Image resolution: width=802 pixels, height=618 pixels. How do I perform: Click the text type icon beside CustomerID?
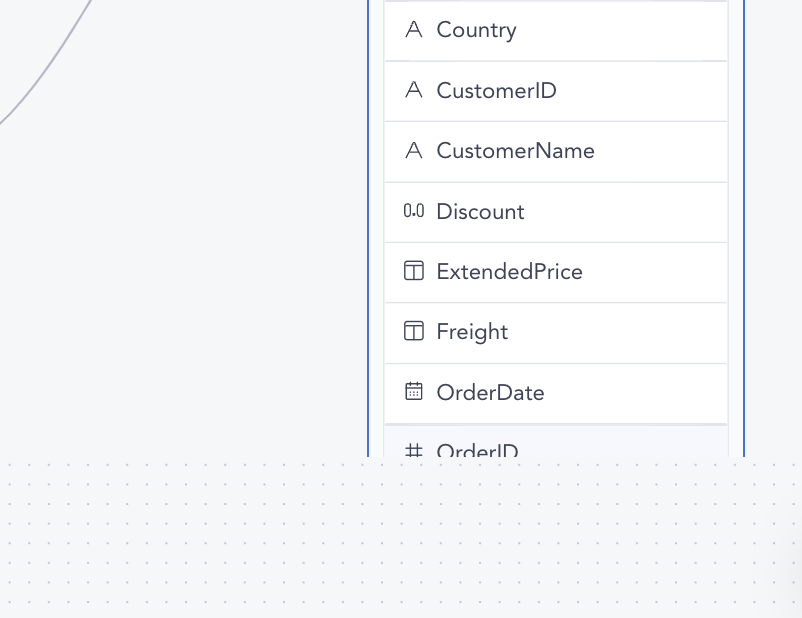tap(413, 90)
